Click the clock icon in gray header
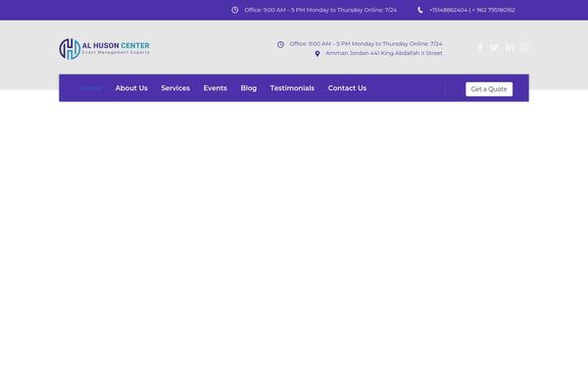This screenshot has height=392, width=588. [x=280, y=44]
